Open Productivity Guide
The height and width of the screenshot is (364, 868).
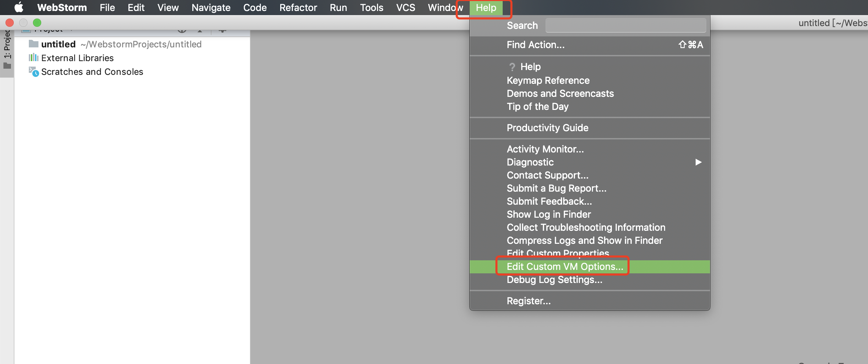pyautogui.click(x=590, y=128)
